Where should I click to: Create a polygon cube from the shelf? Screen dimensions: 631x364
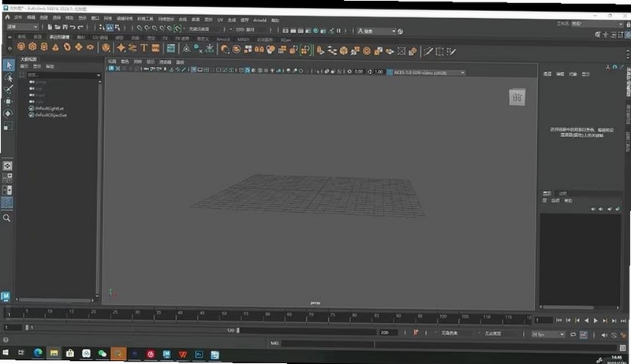(x=32, y=47)
